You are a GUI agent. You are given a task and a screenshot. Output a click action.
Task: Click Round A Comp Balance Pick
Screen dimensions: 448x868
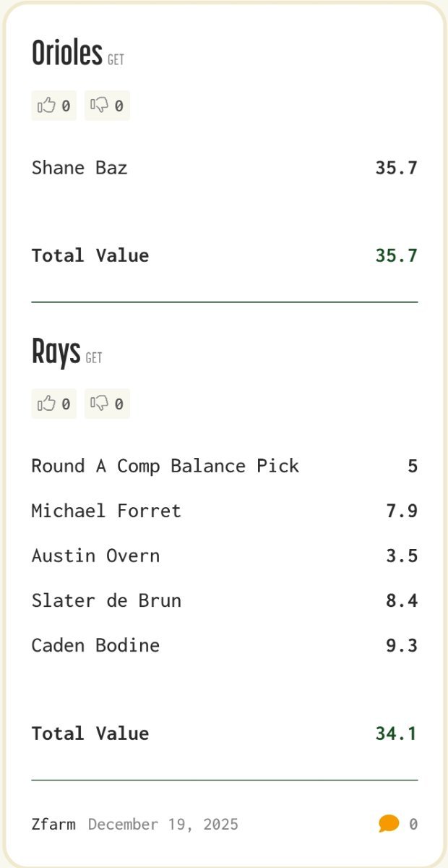click(x=165, y=466)
